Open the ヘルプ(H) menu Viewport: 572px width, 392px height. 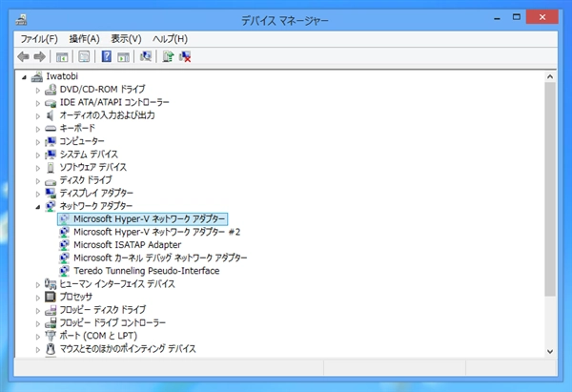170,39
